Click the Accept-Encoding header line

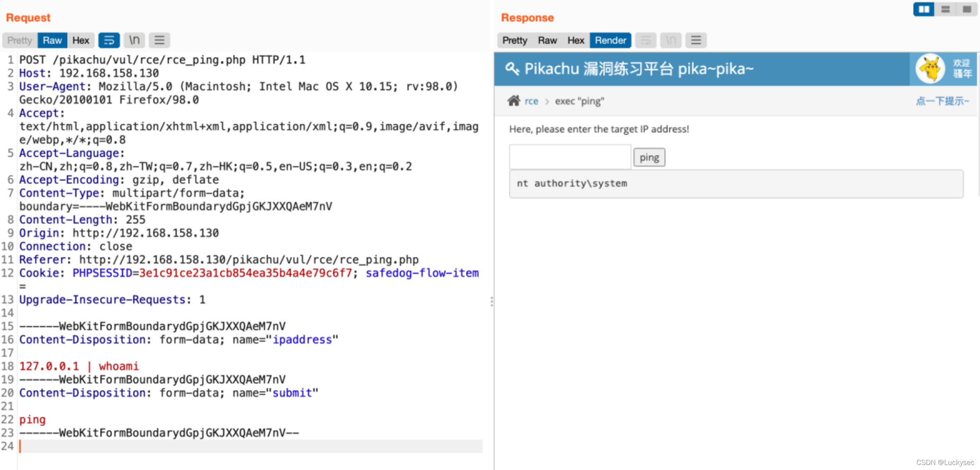pos(119,180)
